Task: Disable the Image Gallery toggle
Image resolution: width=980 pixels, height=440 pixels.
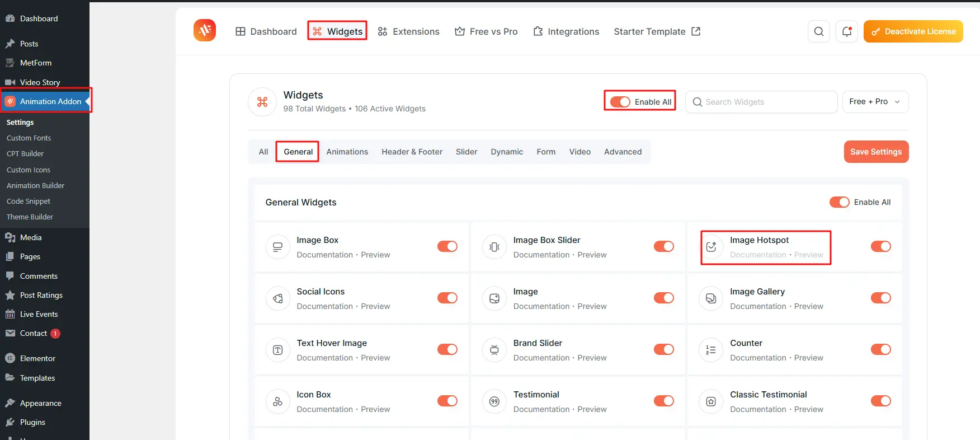Action: (x=881, y=298)
